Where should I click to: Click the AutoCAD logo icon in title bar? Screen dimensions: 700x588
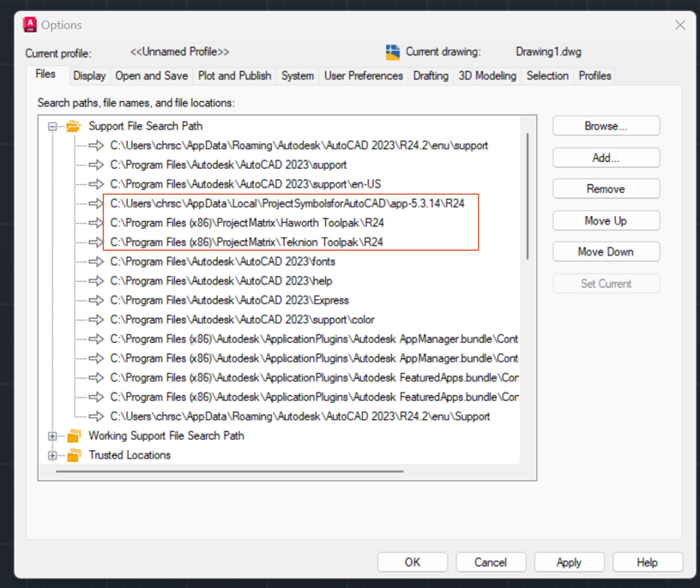point(30,25)
